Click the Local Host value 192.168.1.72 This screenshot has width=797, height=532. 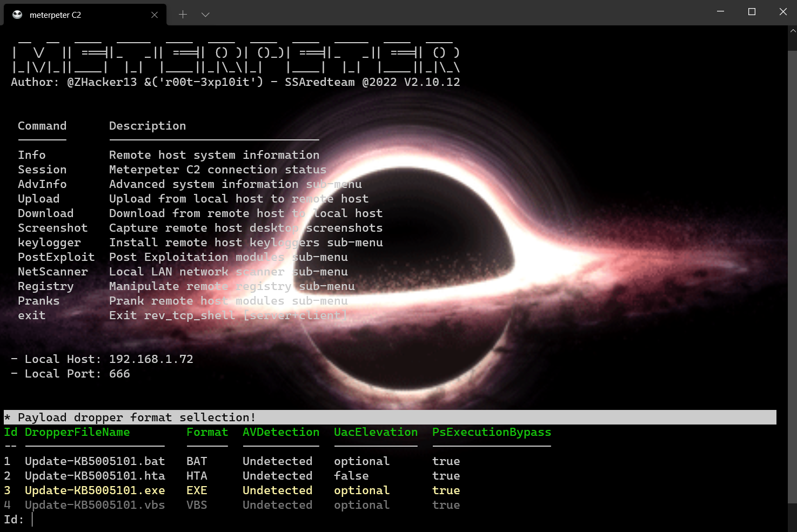coord(151,359)
